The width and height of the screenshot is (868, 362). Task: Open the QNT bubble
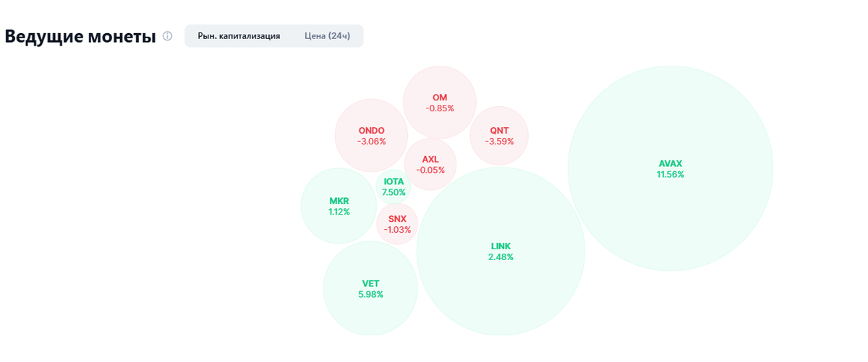pyautogui.click(x=499, y=136)
